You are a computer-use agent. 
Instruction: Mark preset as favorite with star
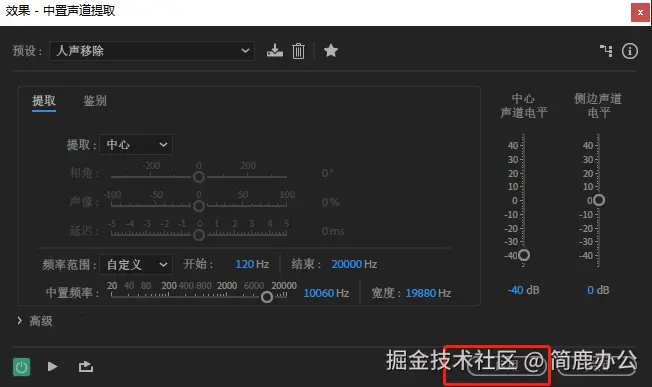[331, 51]
